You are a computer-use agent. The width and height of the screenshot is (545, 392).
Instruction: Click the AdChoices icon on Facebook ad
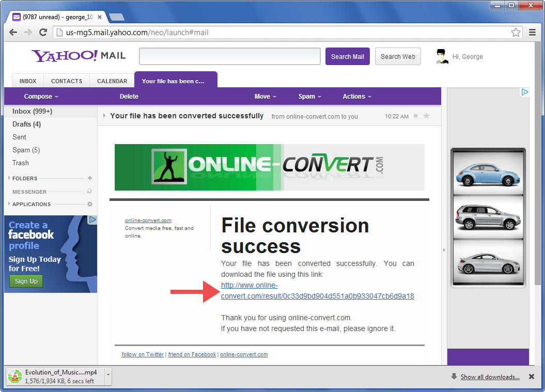(x=92, y=219)
